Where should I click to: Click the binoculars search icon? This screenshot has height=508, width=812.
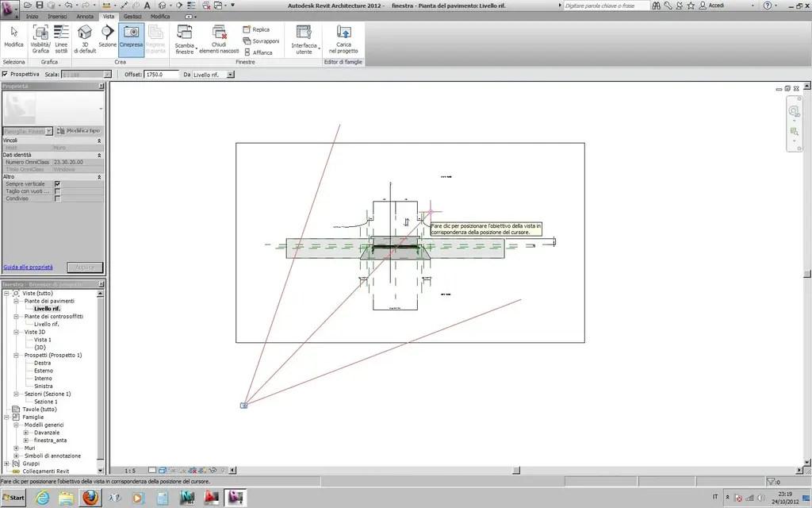[x=656, y=6]
